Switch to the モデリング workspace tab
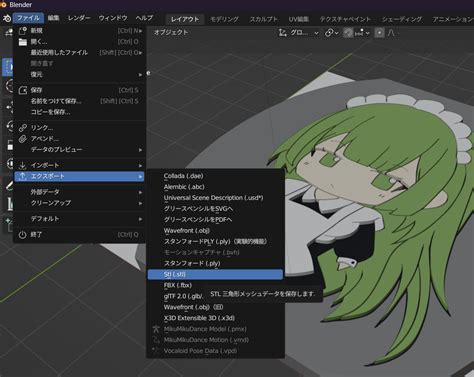 click(224, 19)
